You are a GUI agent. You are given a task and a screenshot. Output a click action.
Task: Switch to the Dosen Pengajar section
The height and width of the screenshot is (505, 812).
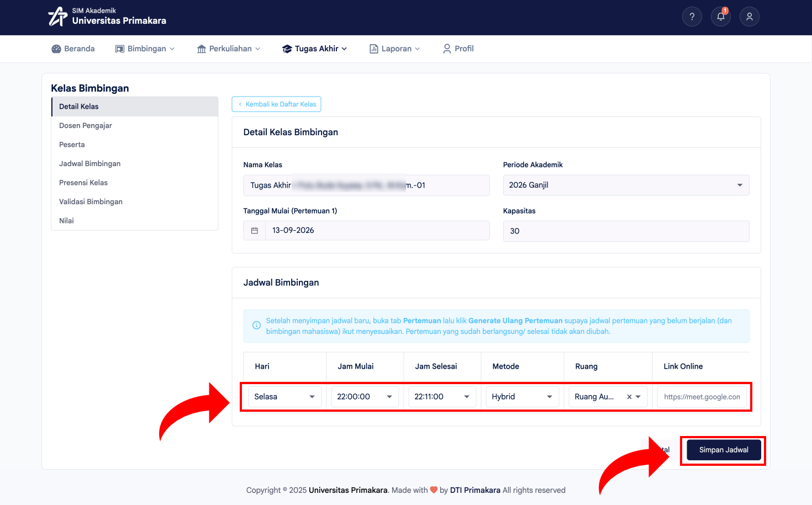click(x=135, y=126)
